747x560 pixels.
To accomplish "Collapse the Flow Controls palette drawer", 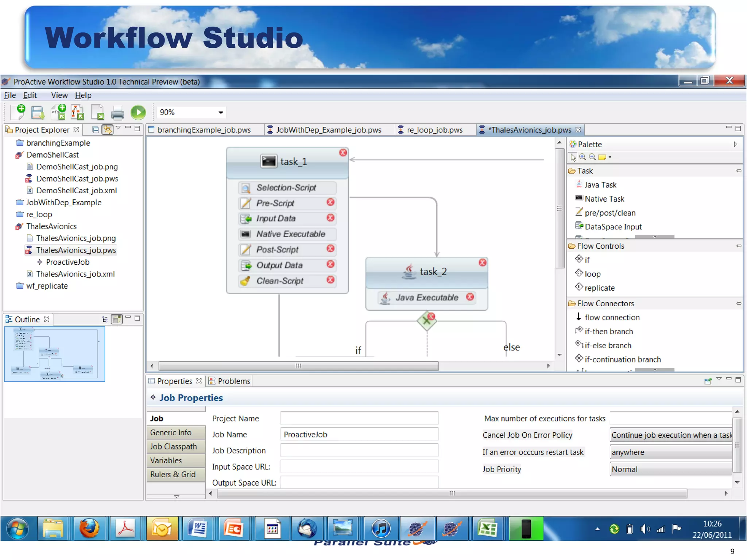I will (x=600, y=246).
